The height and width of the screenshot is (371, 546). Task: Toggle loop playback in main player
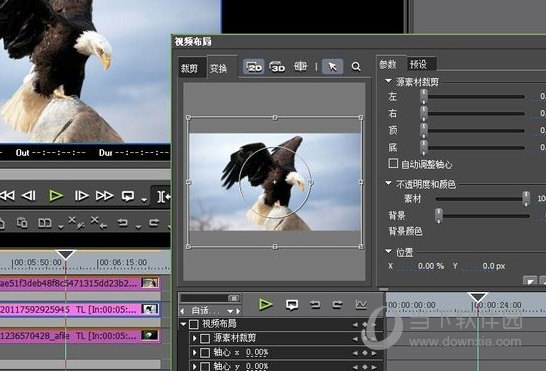[x=128, y=196]
